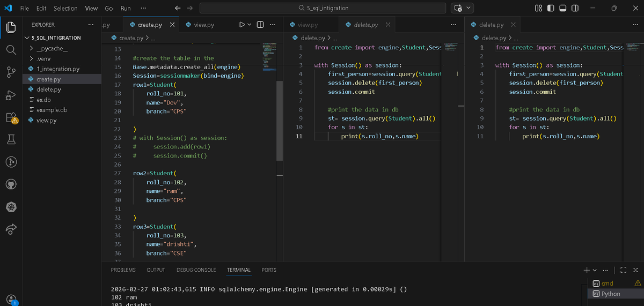
Task: Open the Copilot chat icon in title bar
Action: (x=458, y=8)
